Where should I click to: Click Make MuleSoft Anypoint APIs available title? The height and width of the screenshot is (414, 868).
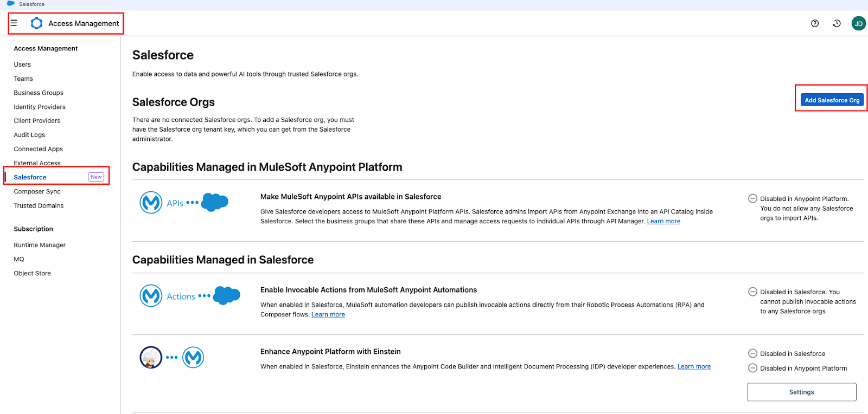tap(351, 197)
